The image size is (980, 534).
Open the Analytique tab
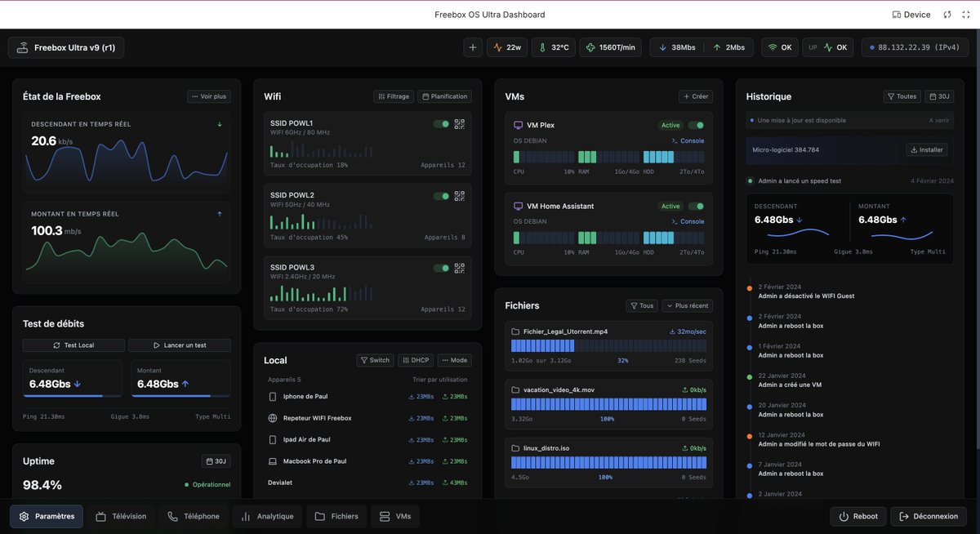(267, 516)
